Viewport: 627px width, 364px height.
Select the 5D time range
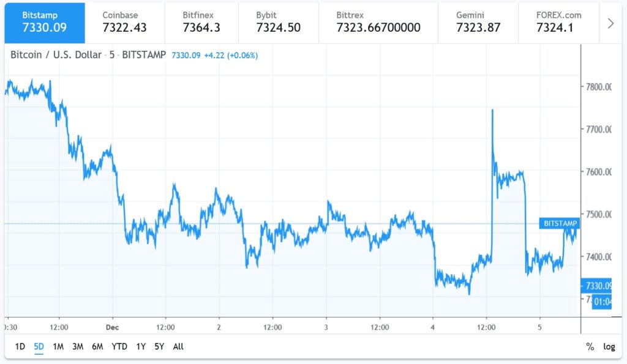[39, 347]
